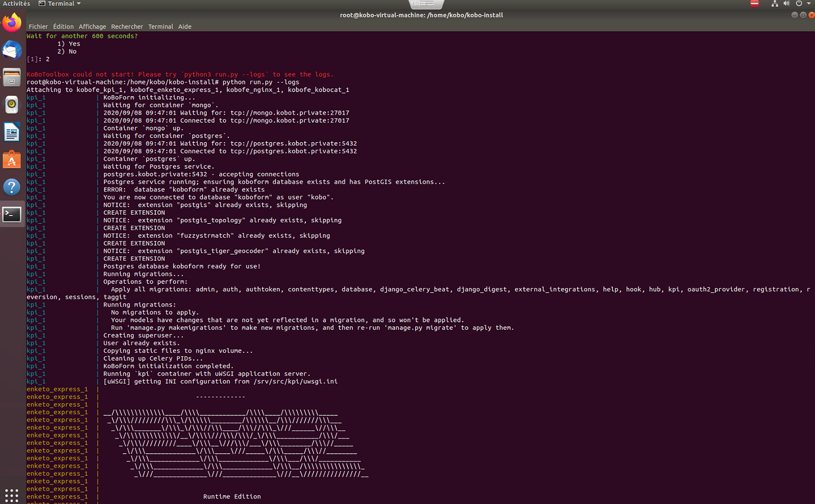Open the Rechercher menu
The height and width of the screenshot is (504, 815).
tap(127, 27)
